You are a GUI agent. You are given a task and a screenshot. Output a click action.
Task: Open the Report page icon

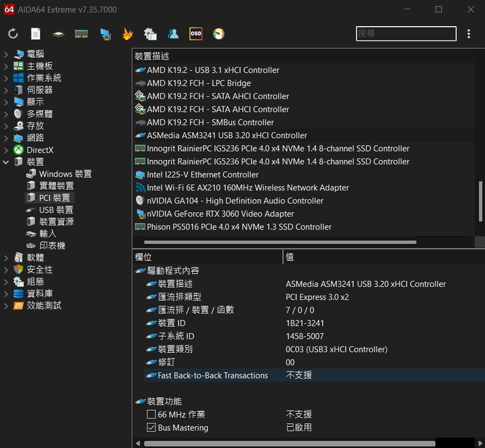coord(35,34)
